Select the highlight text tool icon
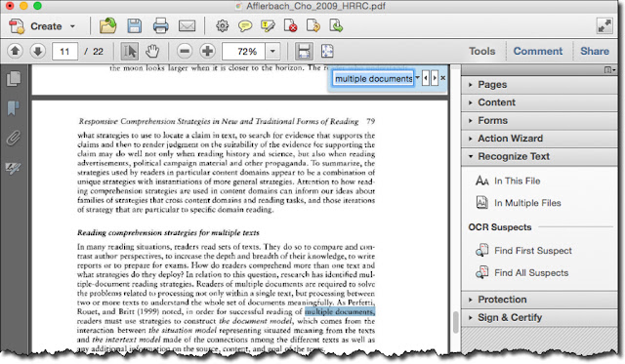Screen dimensions: 625x364 (x=268, y=26)
